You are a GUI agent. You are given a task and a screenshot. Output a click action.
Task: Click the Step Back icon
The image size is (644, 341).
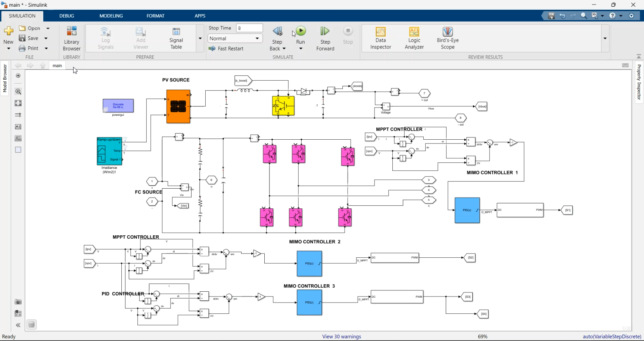coord(277,31)
